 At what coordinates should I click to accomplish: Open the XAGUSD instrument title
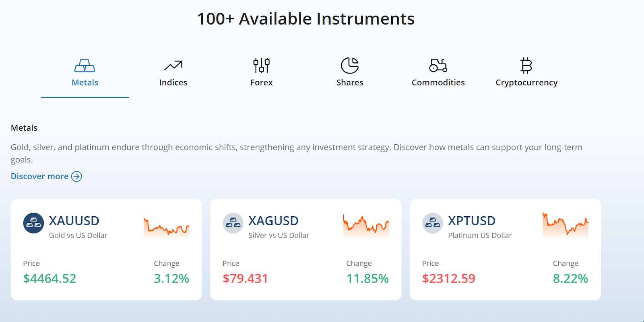click(x=273, y=221)
